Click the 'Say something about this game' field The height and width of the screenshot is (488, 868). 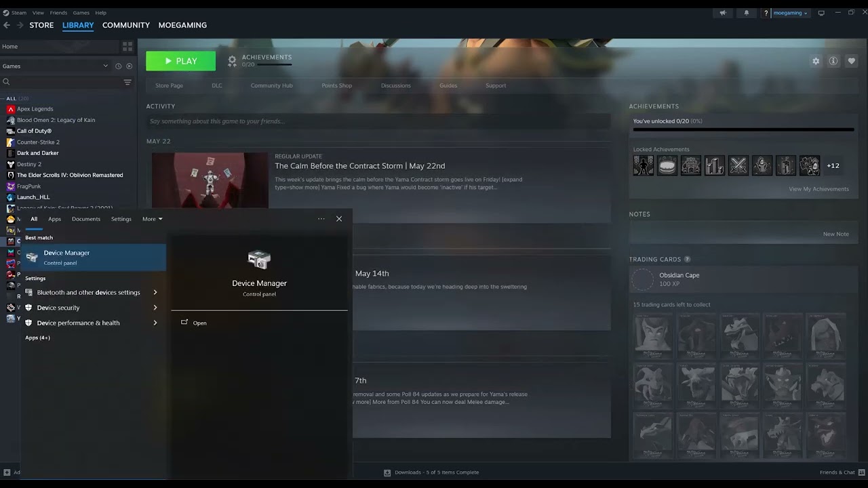(378, 121)
